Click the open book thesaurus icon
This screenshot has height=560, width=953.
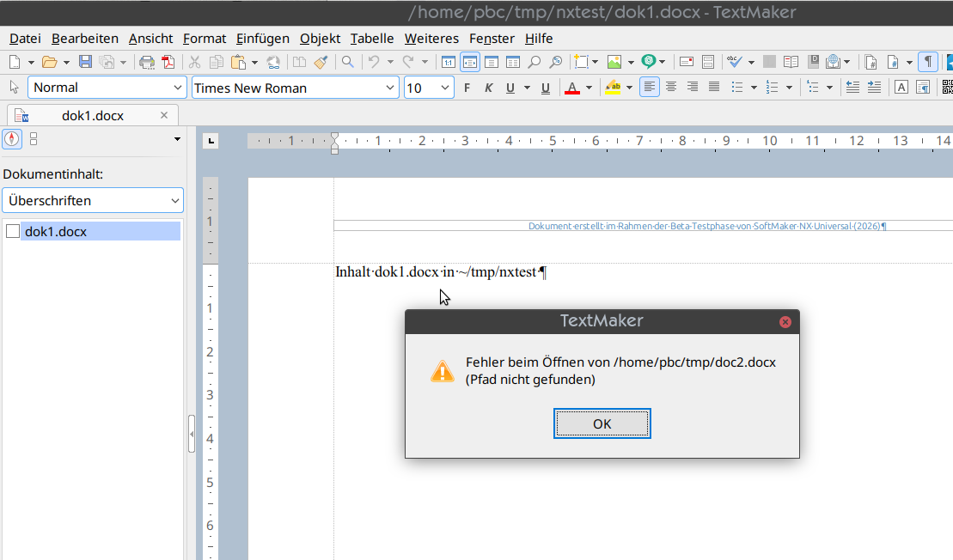[x=791, y=62]
